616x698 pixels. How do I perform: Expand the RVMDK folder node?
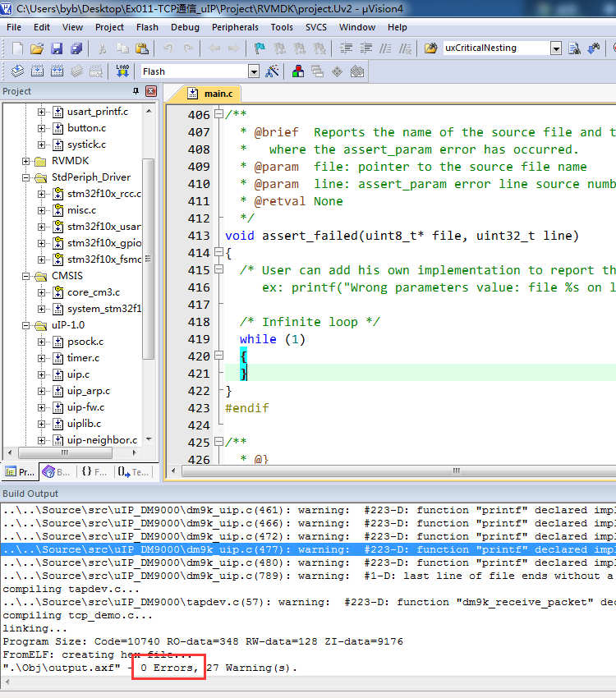[25, 161]
